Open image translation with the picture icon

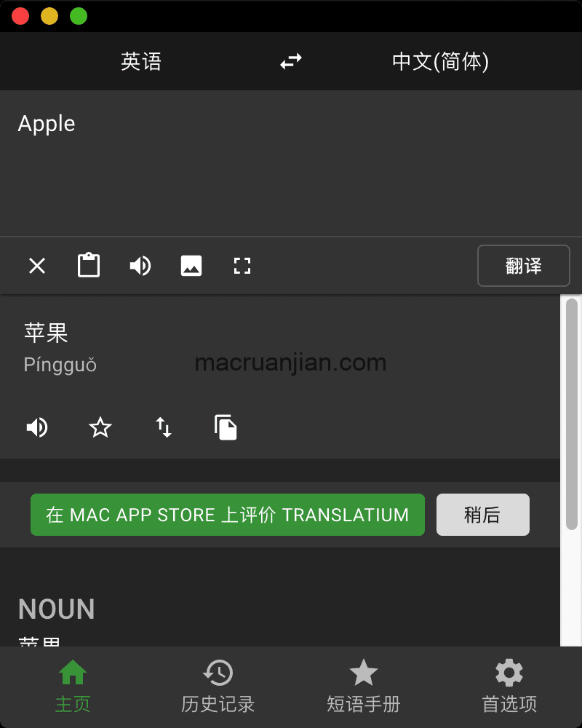click(x=191, y=266)
